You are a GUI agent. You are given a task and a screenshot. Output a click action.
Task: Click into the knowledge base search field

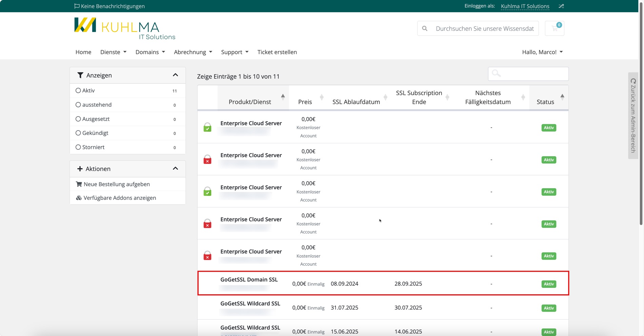[x=485, y=28]
